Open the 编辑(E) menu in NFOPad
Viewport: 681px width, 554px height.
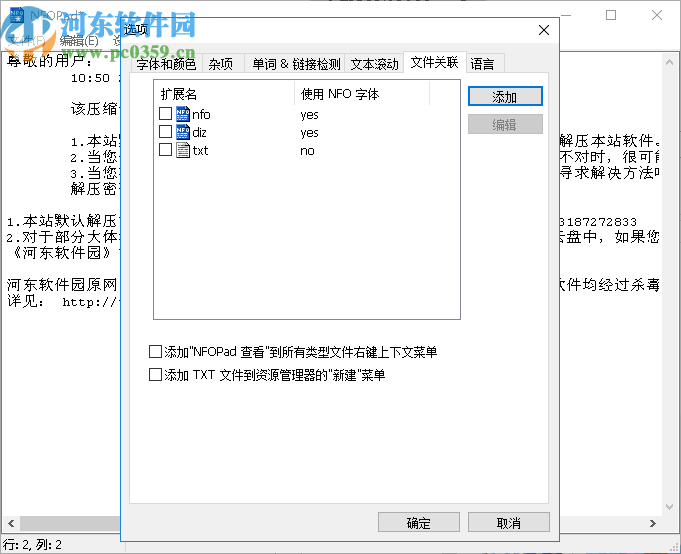click(x=79, y=40)
